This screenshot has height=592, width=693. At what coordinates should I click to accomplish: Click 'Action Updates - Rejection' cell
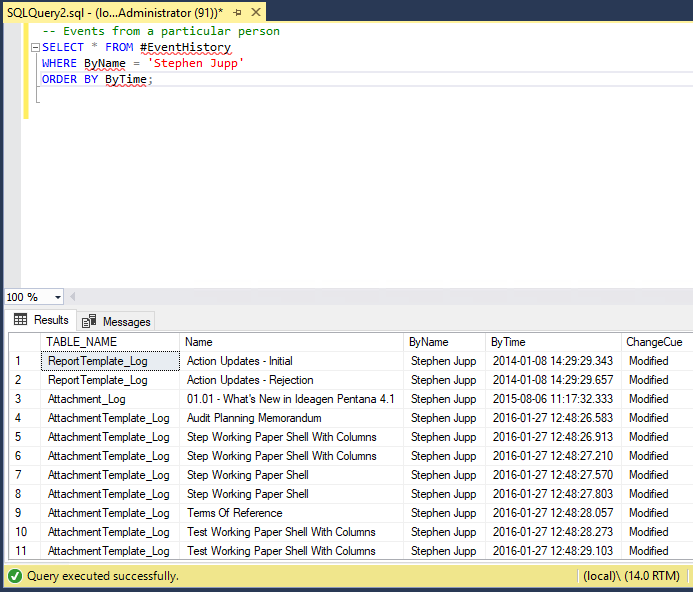[291, 380]
